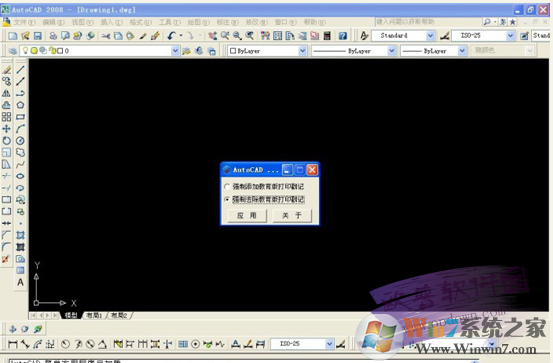Select the Mirror modify tool
The height and width of the screenshot is (363, 553).
pyautogui.click(x=6, y=93)
